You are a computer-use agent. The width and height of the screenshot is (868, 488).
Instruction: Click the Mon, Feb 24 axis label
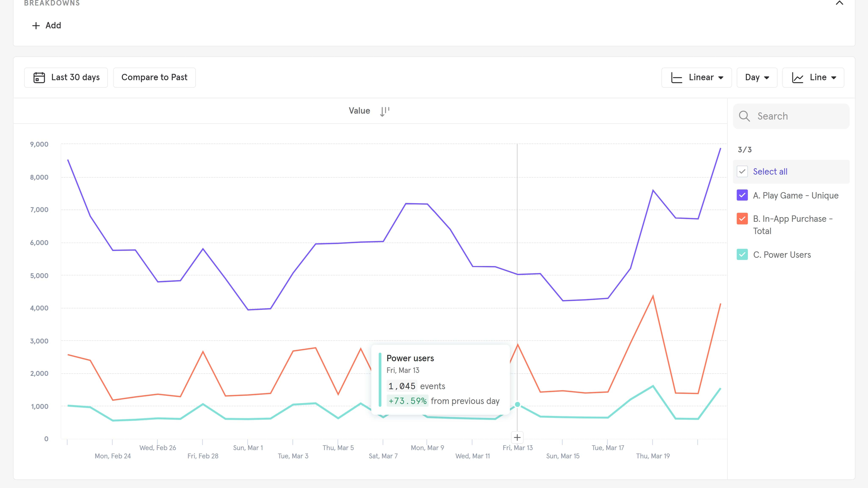[x=113, y=456]
